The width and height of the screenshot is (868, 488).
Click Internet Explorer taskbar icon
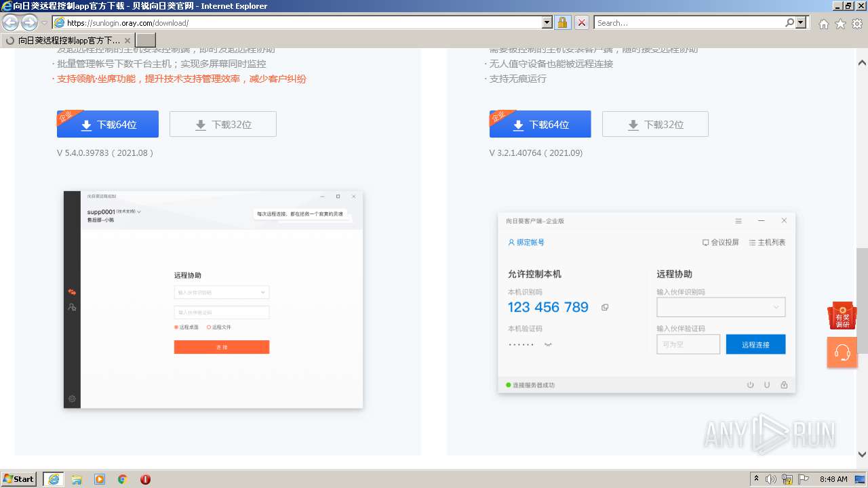coord(54,479)
